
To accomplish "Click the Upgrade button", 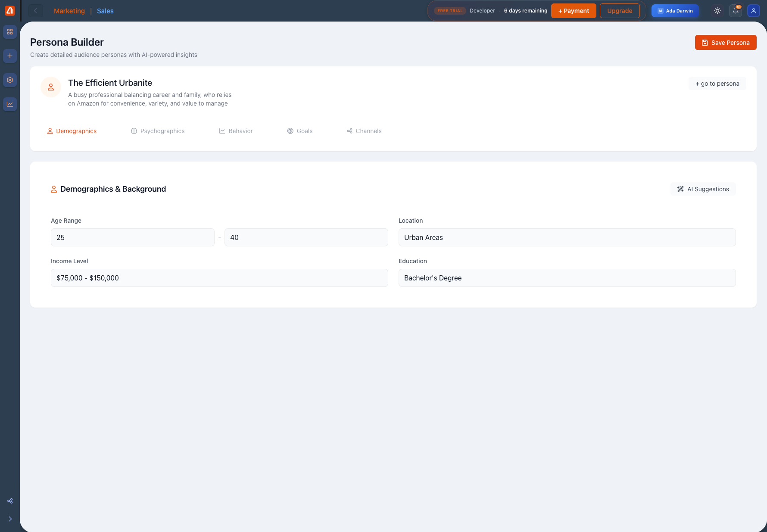I will (619, 11).
